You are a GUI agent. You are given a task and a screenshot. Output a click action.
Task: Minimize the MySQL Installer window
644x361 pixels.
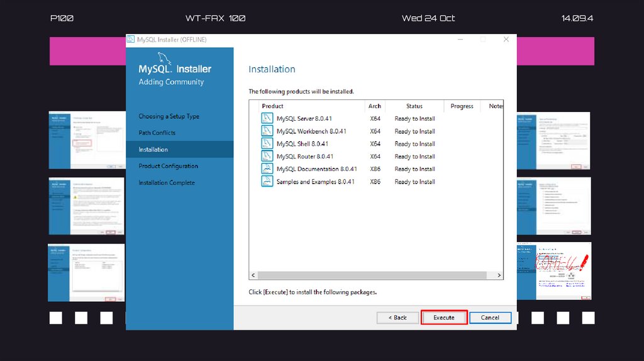tap(460, 40)
